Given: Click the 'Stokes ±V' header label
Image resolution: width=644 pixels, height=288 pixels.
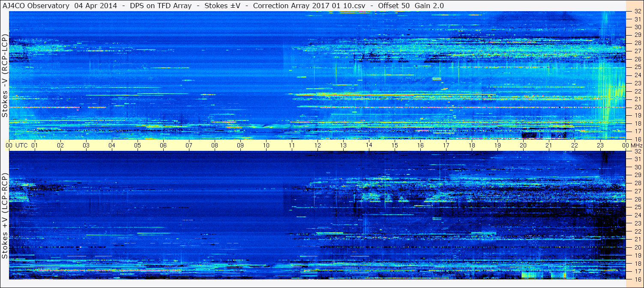Looking at the screenshot, I should [x=222, y=6].
